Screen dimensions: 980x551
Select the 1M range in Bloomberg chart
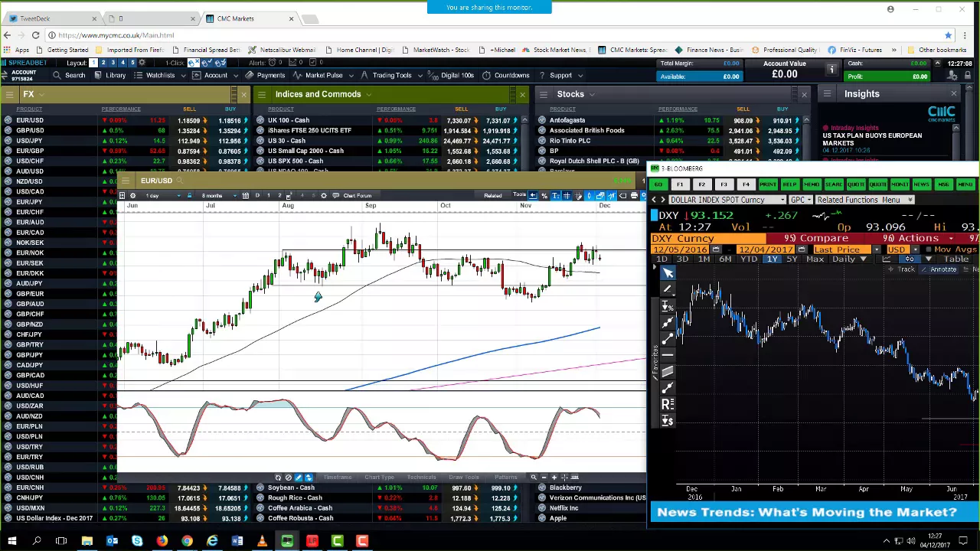pos(704,259)
